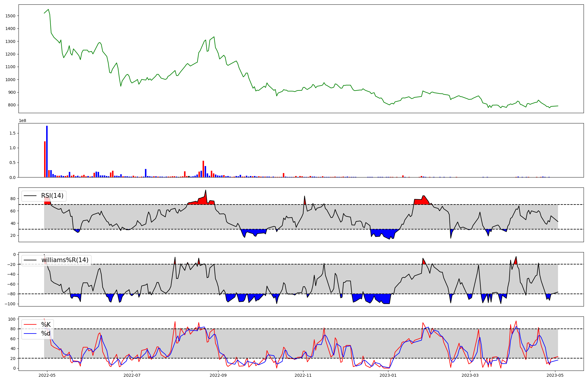Click the -100 tick on Williams axis
The image size is (588, 382).
tap(10, 304)
